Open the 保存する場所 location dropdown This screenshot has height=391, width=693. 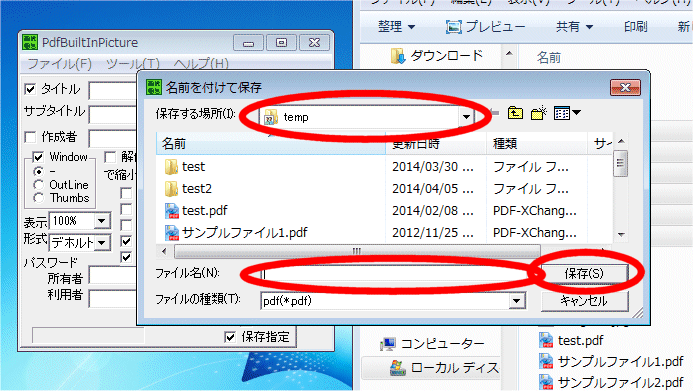pos(466,117)
